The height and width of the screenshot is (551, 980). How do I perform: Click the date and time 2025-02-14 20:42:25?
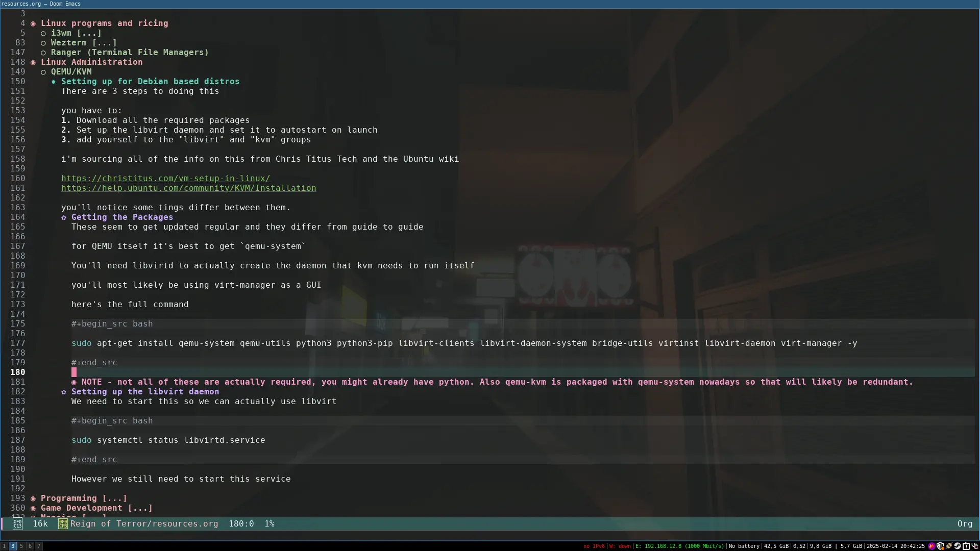[x=896, y=546]
